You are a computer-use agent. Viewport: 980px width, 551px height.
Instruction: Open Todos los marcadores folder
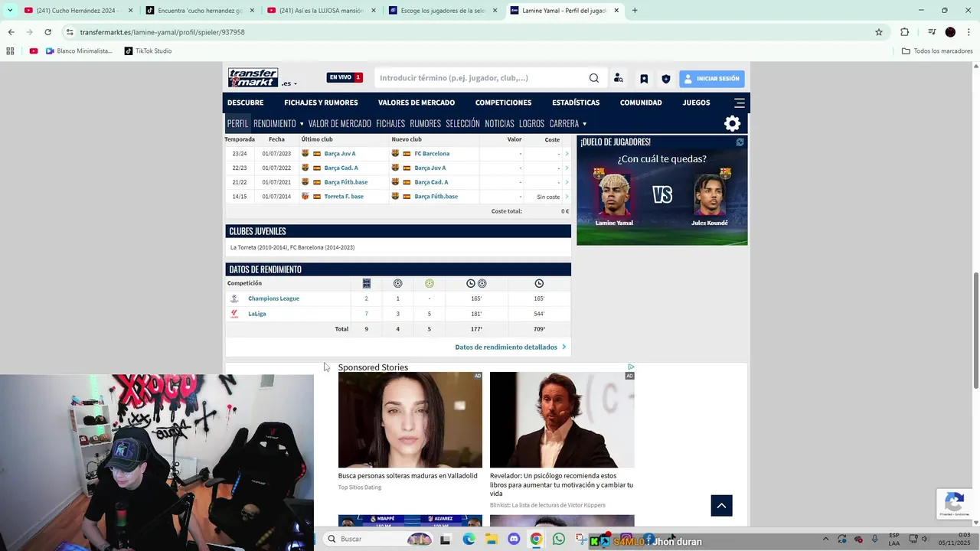[x=937, y=51]
